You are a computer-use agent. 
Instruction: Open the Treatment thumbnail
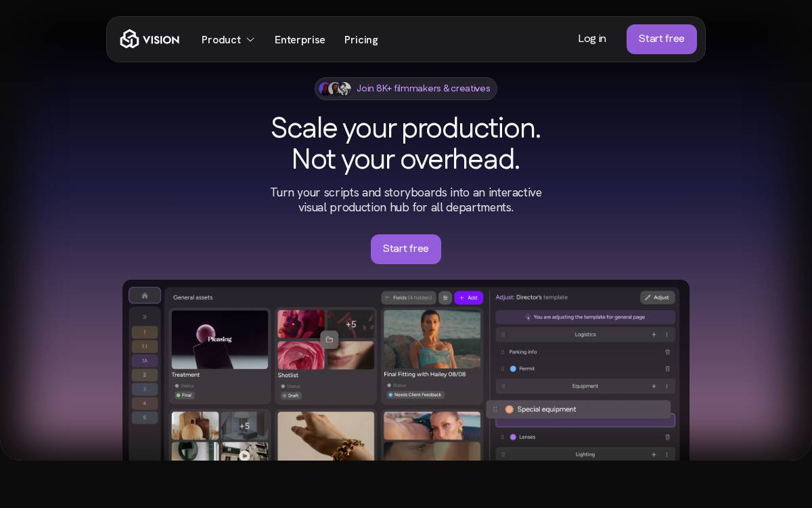220,339
